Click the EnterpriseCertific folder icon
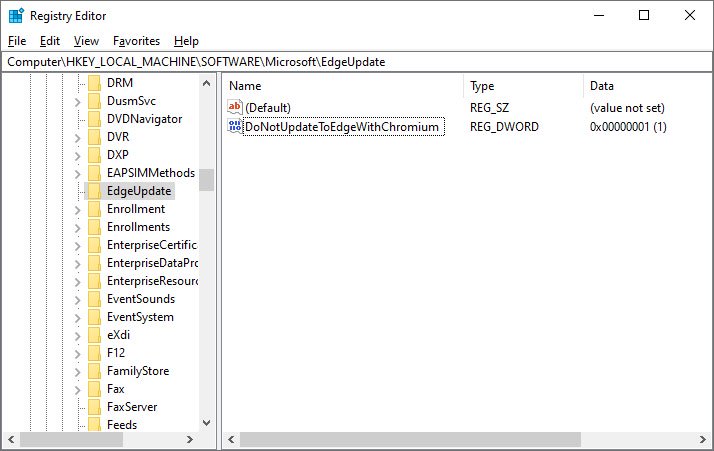The height and width of the screenshot is (451, 714). click(x=94, y=245)
